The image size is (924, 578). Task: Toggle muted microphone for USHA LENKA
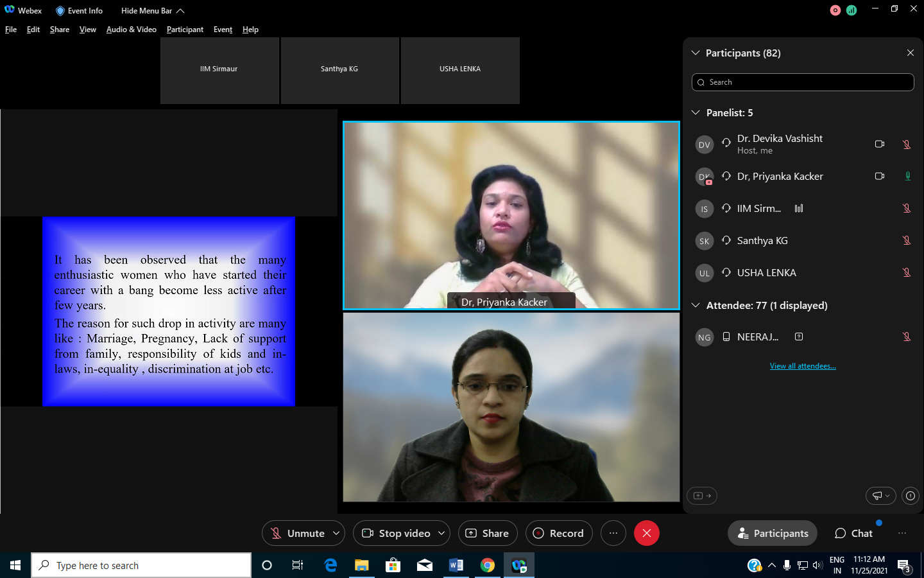click(x=907, y=272)
